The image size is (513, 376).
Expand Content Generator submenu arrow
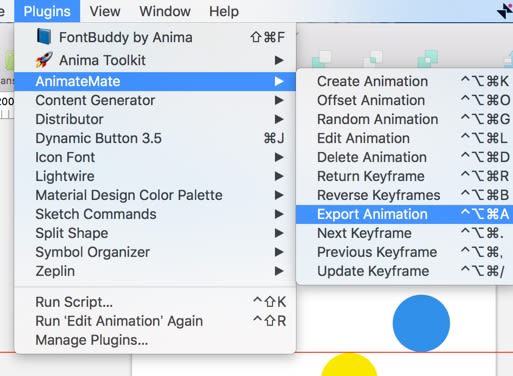[x=279, y=100]
